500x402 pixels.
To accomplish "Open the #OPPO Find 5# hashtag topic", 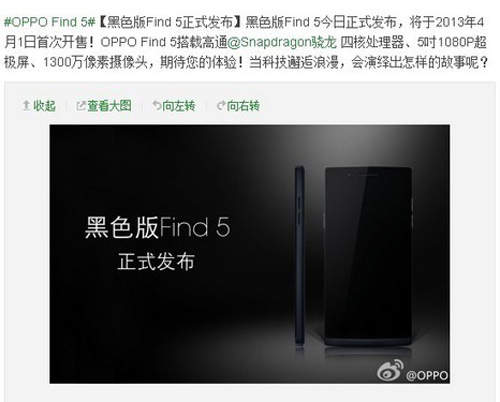I will click(50, 22).
